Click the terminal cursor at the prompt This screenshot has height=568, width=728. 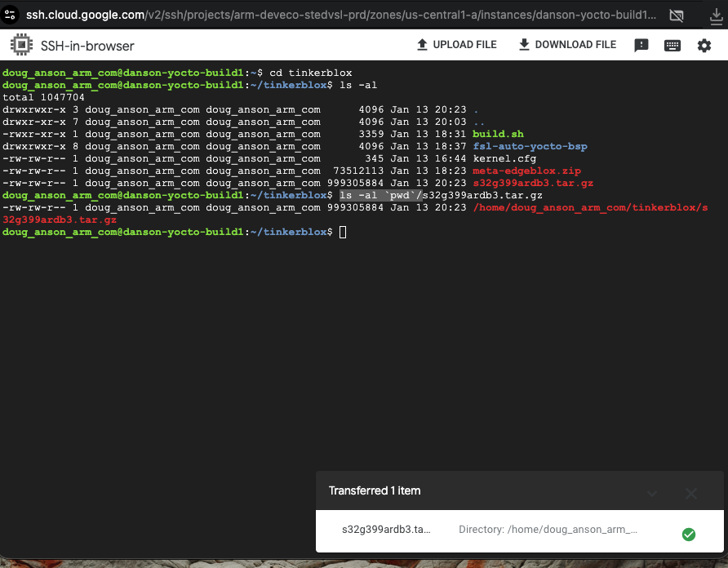click(x=344, y=232)
